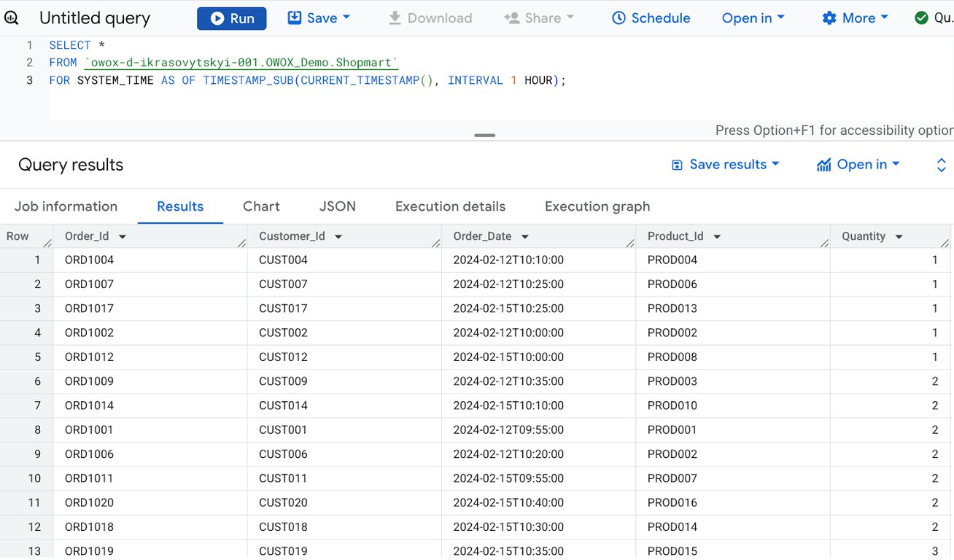Viewport: 954px width, 560px height.
Task: Click the Row column resize handle
Action: pyautogui.click(x=47, y=243)
